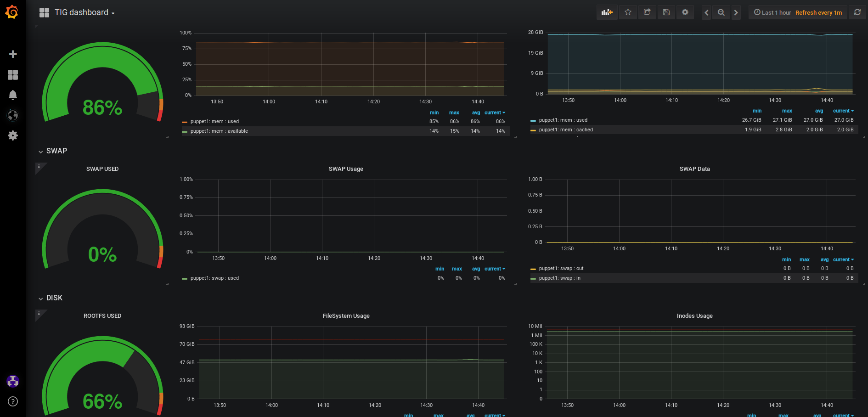Click the Add panel icon in toolbar
Viewport: 868px width, 417px height.
tap(607, 12)
